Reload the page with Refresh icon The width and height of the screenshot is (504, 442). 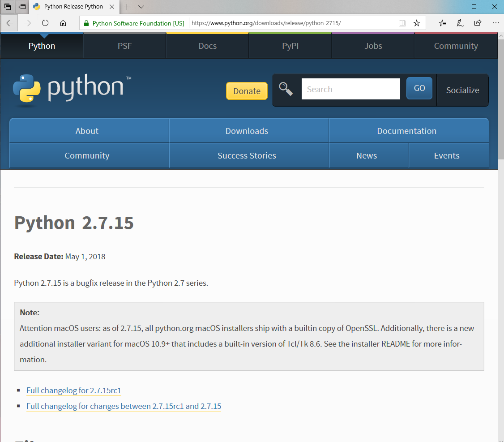tap(45, 23)
